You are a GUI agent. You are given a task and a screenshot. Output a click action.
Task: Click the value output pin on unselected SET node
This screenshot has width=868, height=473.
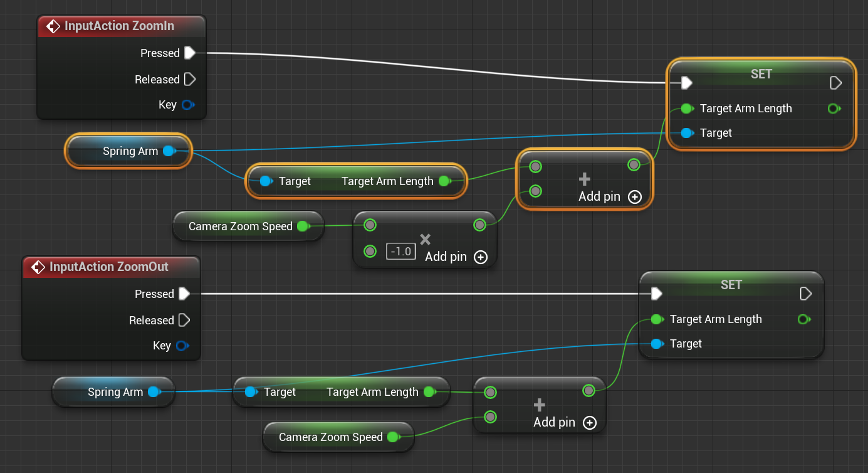coord(803,319)
